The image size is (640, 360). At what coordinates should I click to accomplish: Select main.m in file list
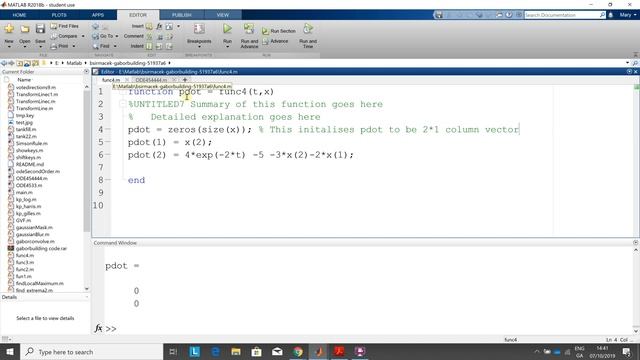pos(24,192)
